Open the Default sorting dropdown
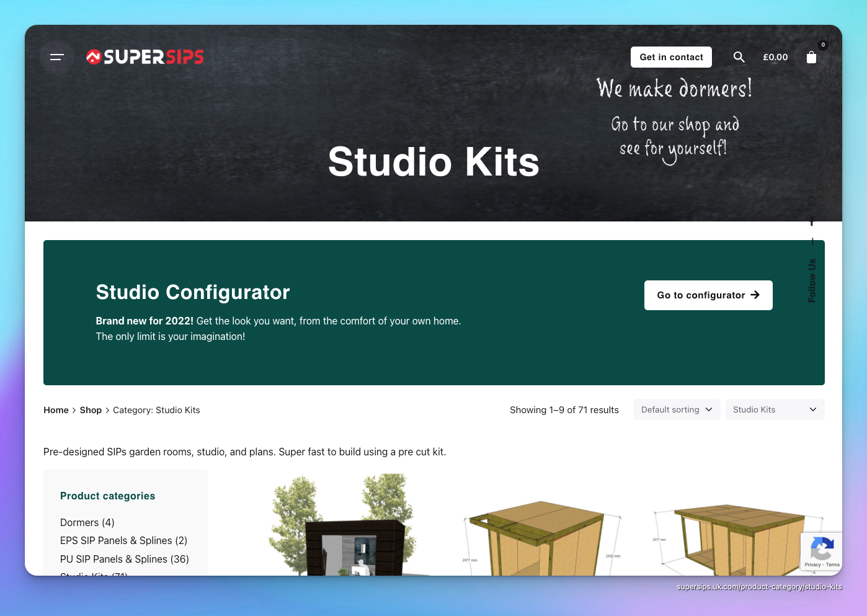Screen dimensions: 867x616 tap(677, 409)
